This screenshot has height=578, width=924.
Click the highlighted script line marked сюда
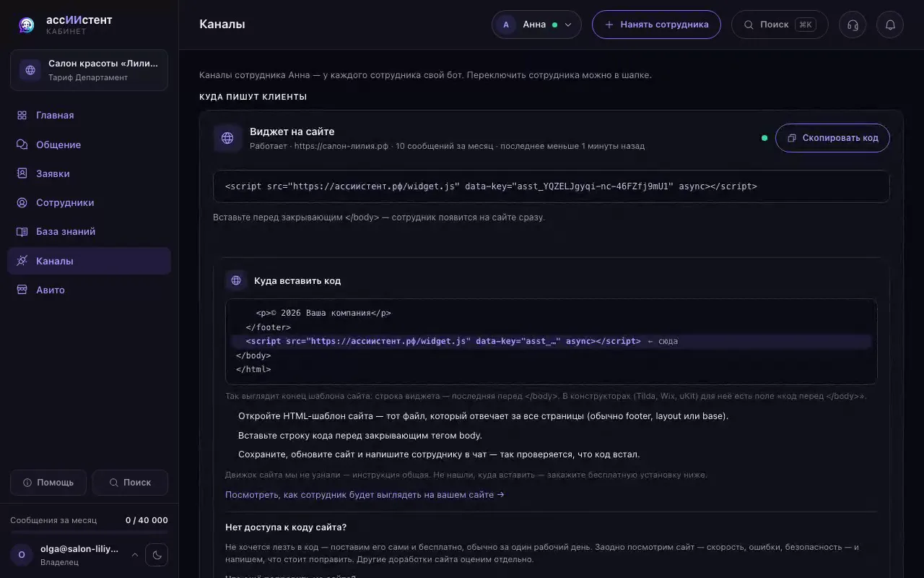(x=552, y=341)
